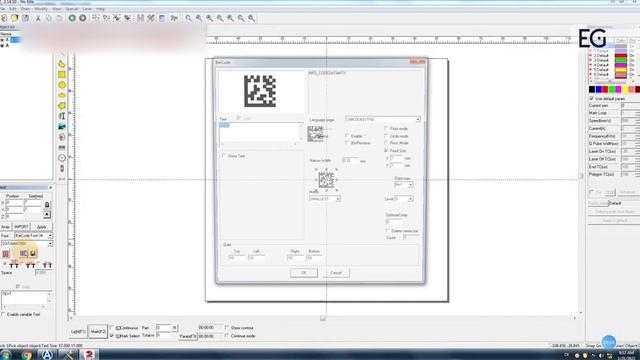Select the curve drawing tool

tap(62, 64)
